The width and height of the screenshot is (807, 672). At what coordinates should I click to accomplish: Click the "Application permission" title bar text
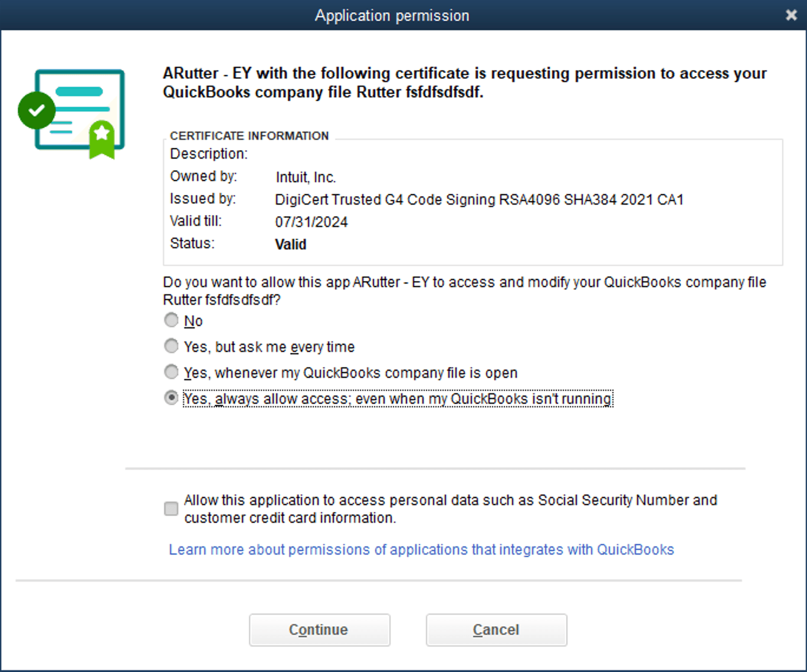[x=392, y=15]
